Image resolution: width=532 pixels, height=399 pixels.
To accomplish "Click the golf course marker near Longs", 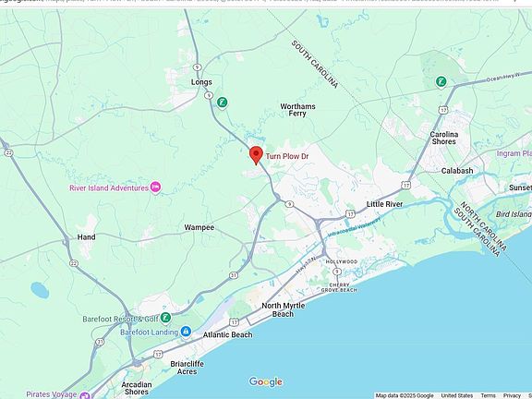I will click(x=223, y=103).
